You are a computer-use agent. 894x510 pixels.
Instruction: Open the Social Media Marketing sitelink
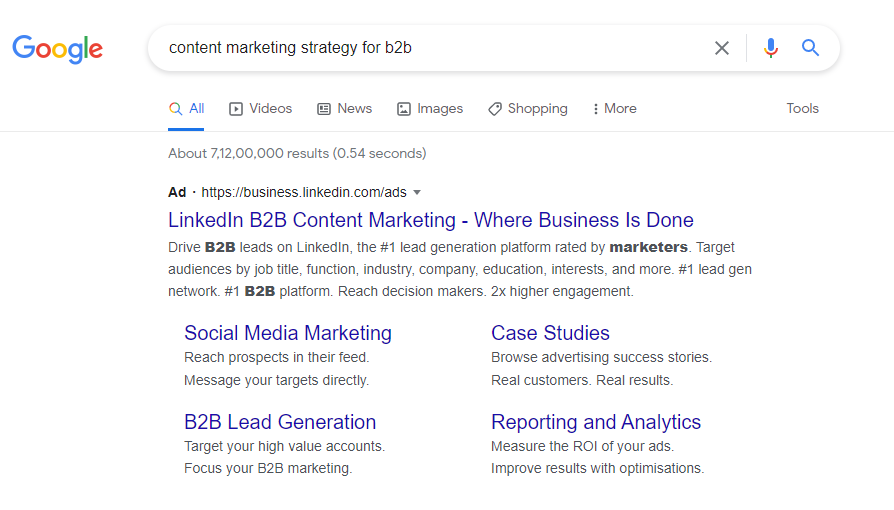click(288, 333)
